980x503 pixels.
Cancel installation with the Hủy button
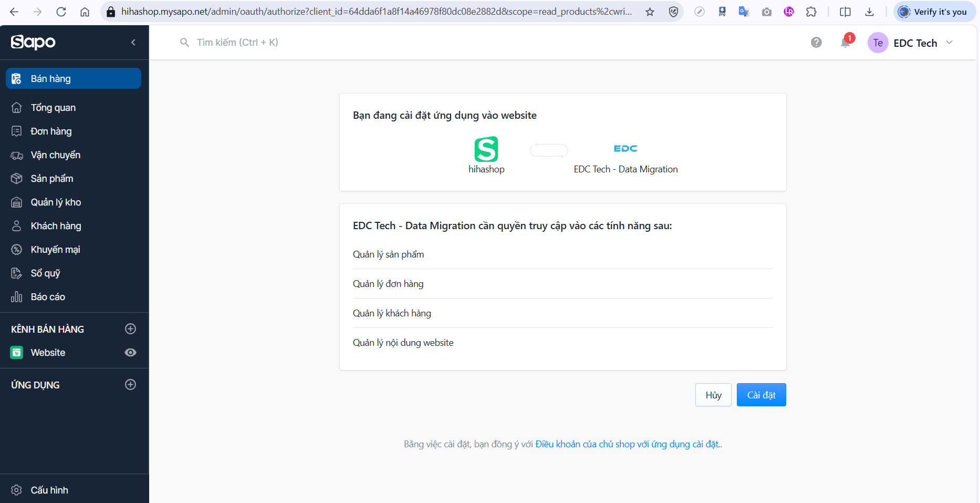click(713, 395)
